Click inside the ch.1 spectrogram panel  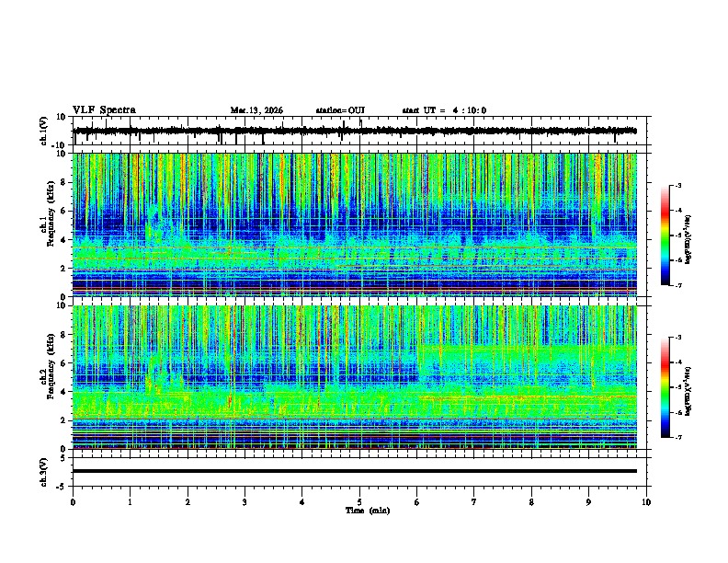pyautogui.click(x=355, y=224)
